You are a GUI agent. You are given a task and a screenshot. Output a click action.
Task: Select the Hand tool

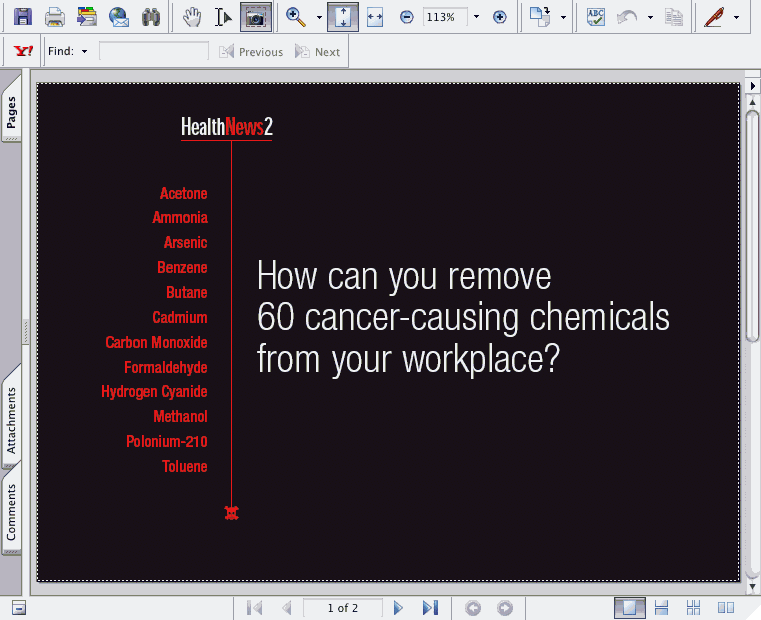(192, 17)
